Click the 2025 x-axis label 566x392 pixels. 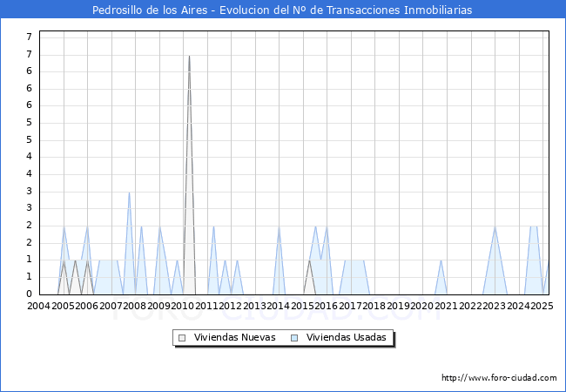(542, 306)
